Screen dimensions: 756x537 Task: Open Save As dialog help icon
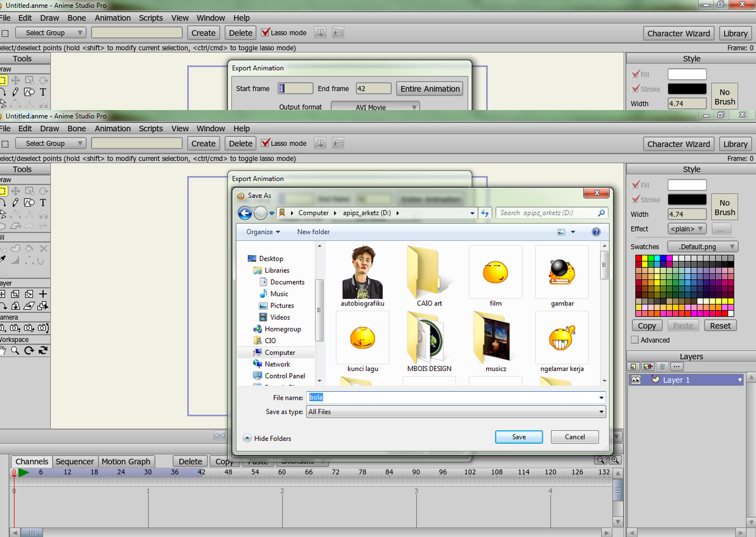[x=596, y=232]
